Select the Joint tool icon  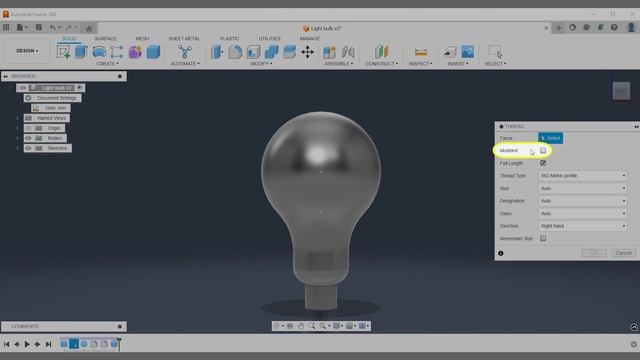coord(348,52)
